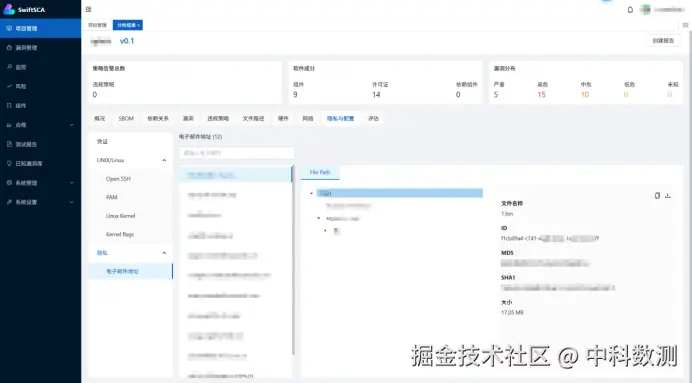This screenshot has height=383, width=692.
Task: Click the email list vertical scrollbar
Action: [x=293, y=260]
